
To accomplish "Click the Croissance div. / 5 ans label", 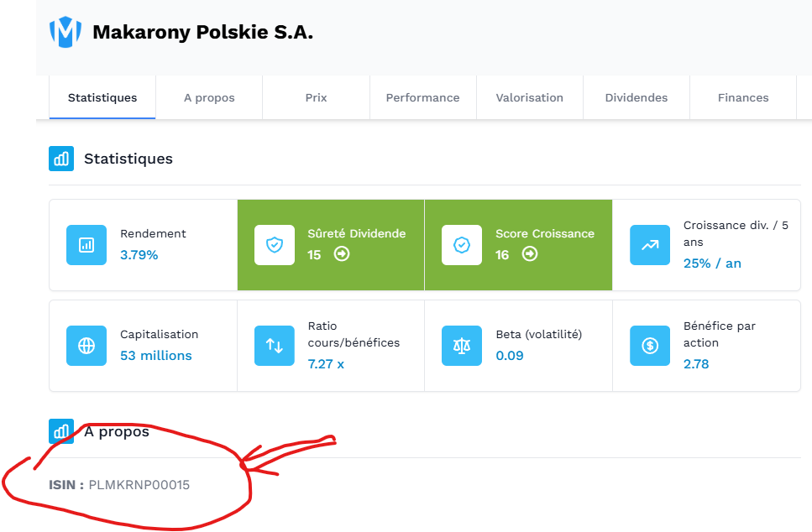I will [736, 233].
